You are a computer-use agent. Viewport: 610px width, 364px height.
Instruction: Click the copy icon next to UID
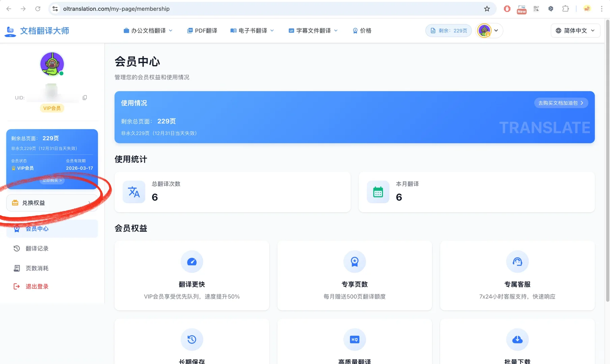(85, 97)
